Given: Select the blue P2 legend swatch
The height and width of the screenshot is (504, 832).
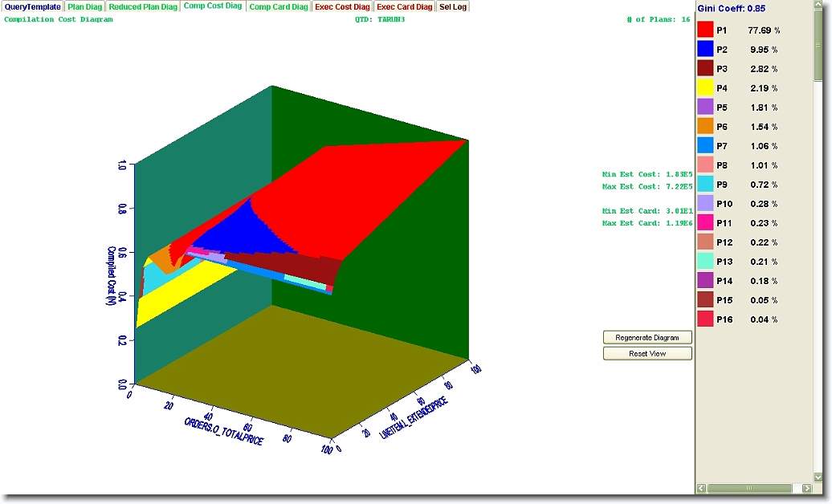Looking at the screenshot, I should pos(705,49).
